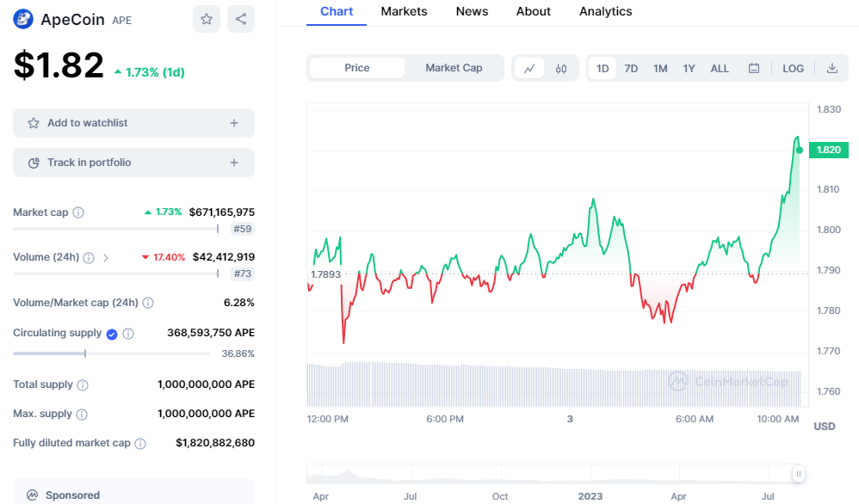Click the #73 volume rank badge
This screenshot has width=859, height=504.
[x=243, y=274]
